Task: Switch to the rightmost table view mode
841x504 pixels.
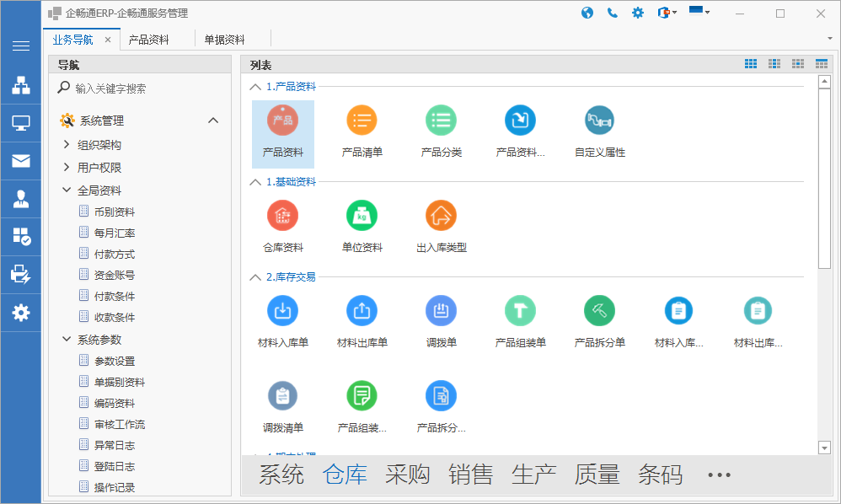Action: pyautogui.click(x=822, y=64)
